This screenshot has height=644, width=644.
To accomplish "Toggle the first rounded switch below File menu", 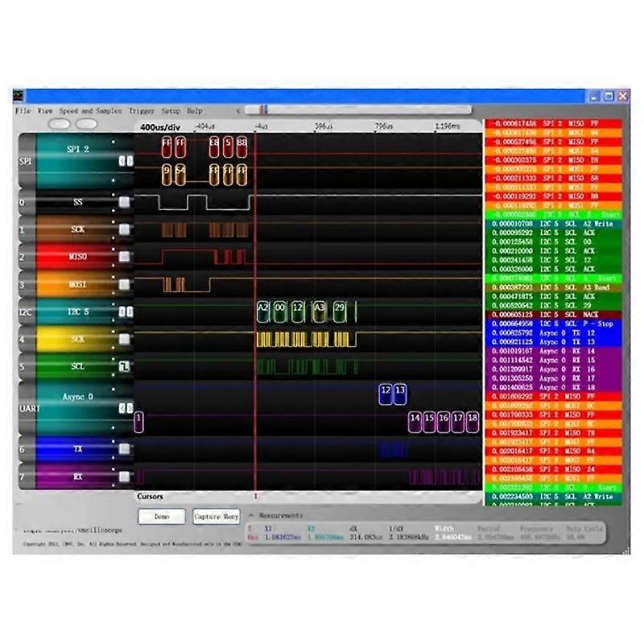I will coord(60,124).
